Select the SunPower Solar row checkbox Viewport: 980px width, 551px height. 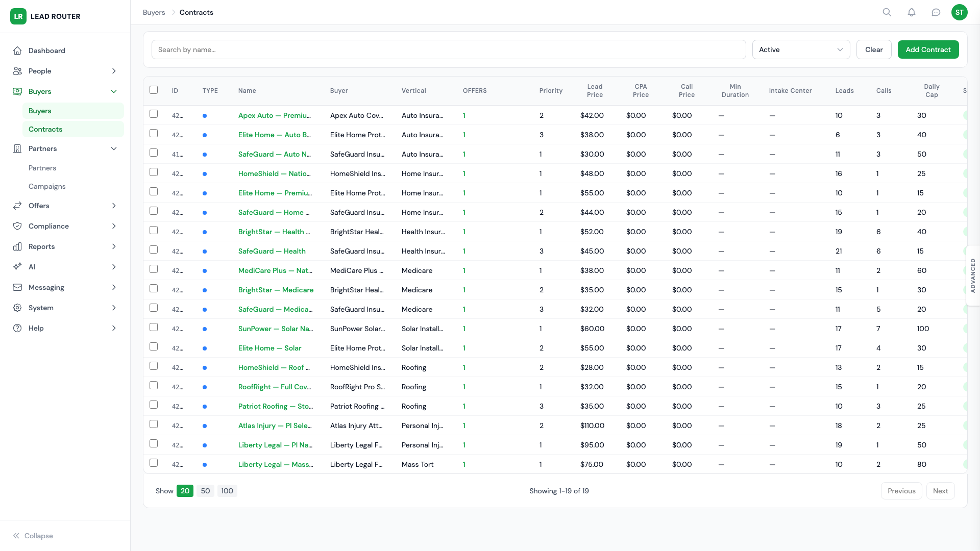pyautogui.click(x=154, y=328)
